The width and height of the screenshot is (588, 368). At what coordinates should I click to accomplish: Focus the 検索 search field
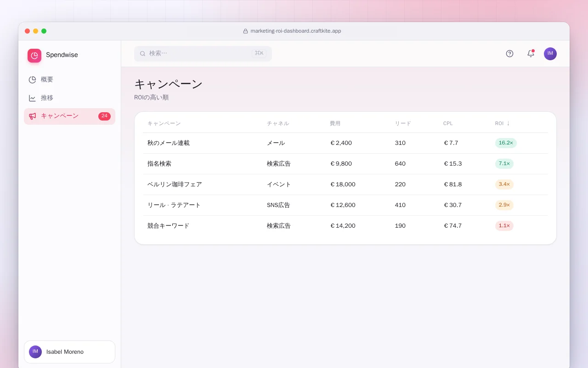tap(203, 53)
